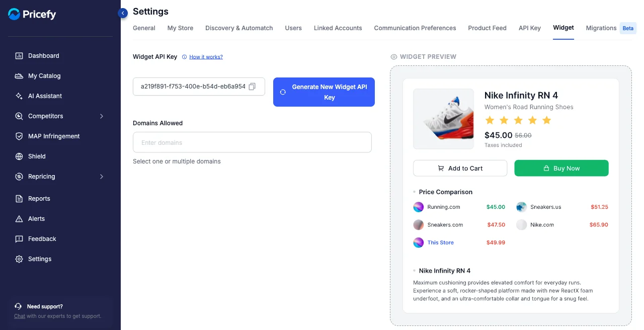644x330 pixels.
Task: Click the Price Comparison heading
Action: (x=446, y=192)
